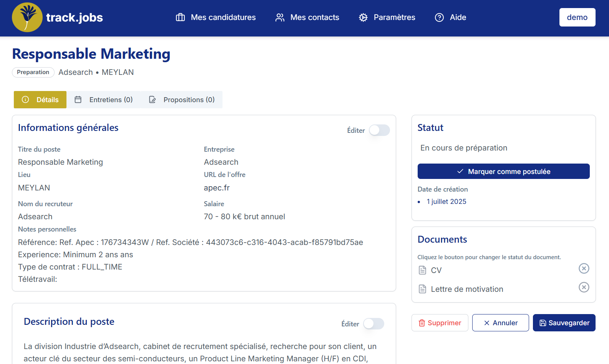Screen dimensions: 609x364
Task: Click the Description du poste heading
Action: pyautogui.click(x=69, y=321)
